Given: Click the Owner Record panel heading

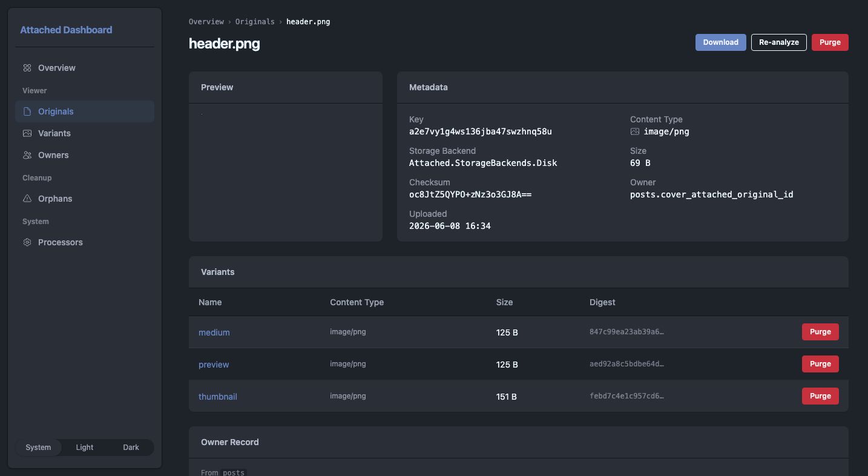Looking at the screenshot, I should click(x=230, y=442).
